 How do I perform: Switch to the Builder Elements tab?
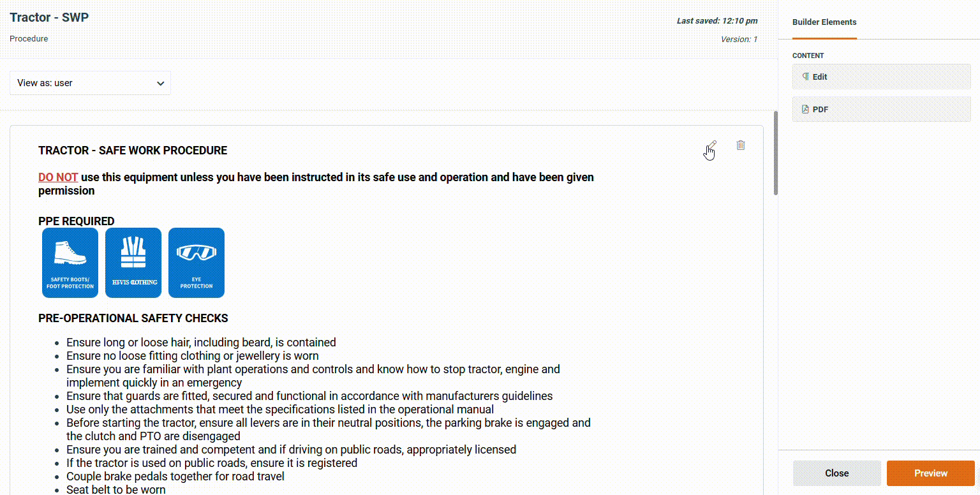(824, 22)
